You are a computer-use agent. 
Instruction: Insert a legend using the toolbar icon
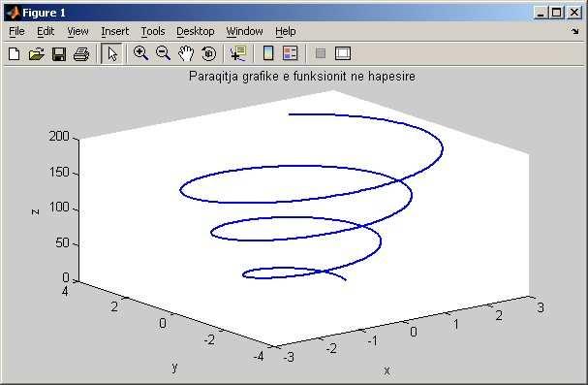point(291,53)
